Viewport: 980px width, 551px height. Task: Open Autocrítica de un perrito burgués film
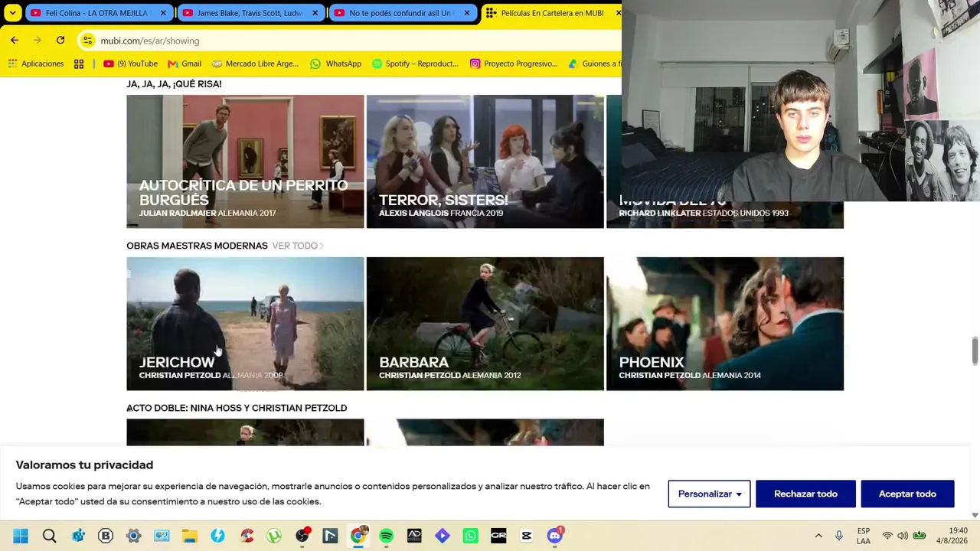(245, 161)
